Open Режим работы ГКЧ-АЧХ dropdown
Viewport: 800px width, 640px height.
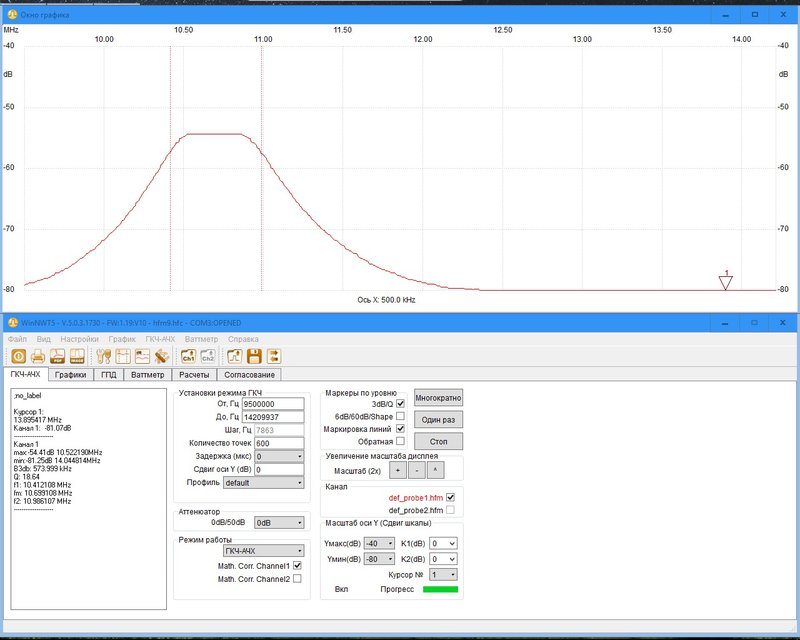point(263,551)
